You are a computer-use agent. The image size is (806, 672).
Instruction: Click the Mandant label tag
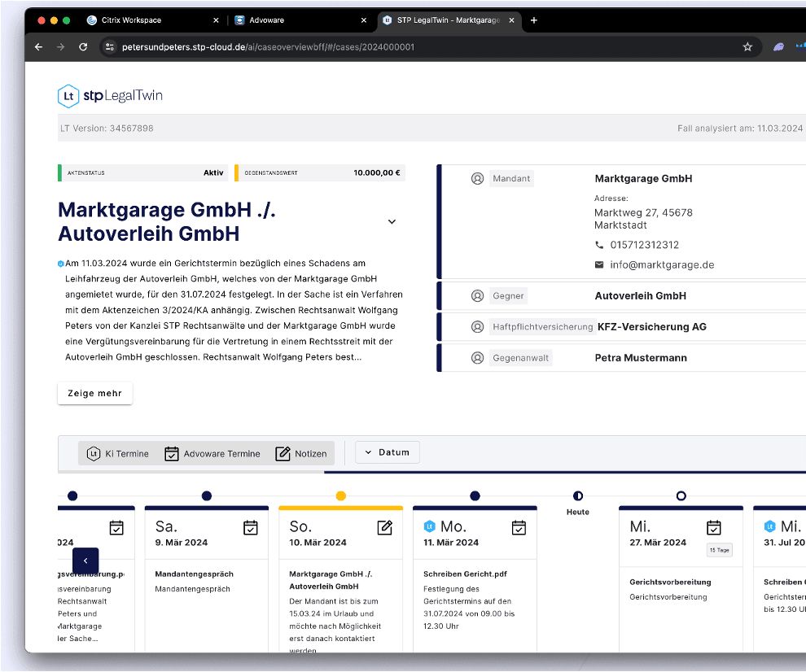point(511,179)
